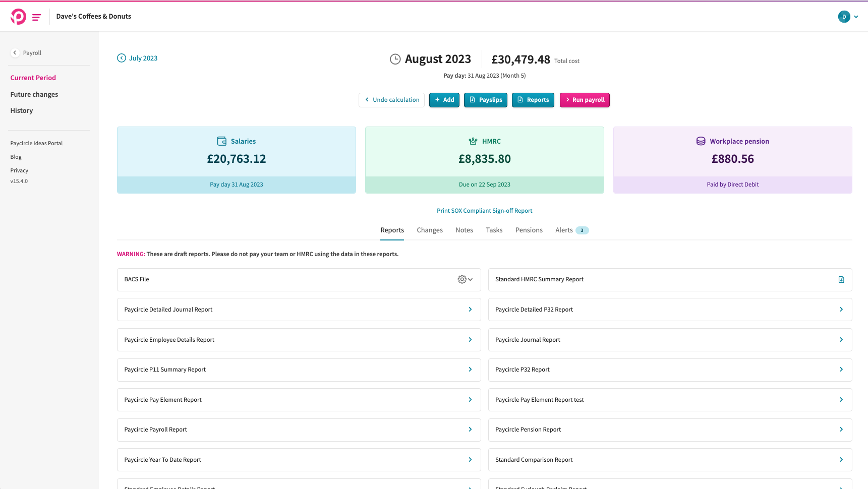The height and width of the screenshot is (489, 868).
Task: Expand Paycircle Detailed Journal Report chevron
Action: coord(470,310)
